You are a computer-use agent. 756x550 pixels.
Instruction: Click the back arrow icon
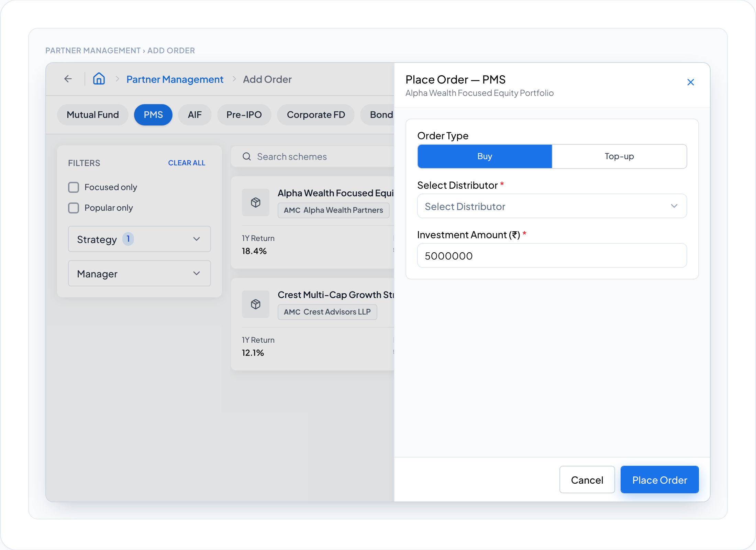coord(68,79)
